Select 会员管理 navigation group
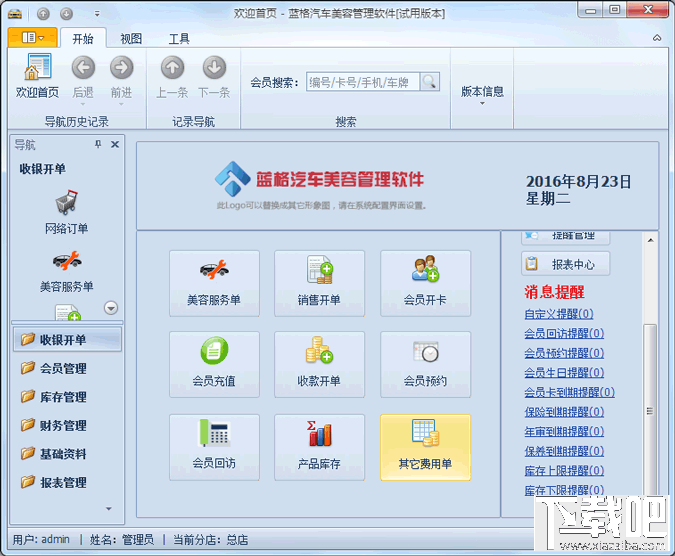The image size is (675, 556). (67, 368)
